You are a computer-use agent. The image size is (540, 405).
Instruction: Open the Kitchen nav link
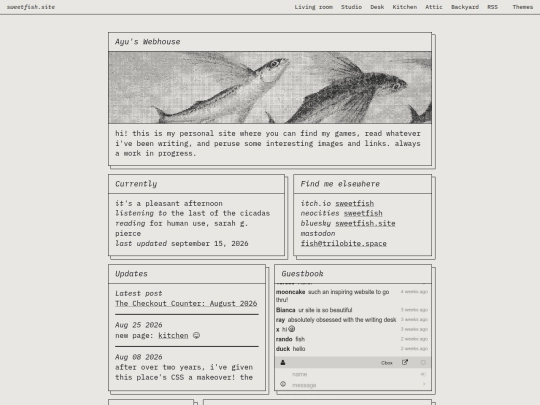coord(405,7)
